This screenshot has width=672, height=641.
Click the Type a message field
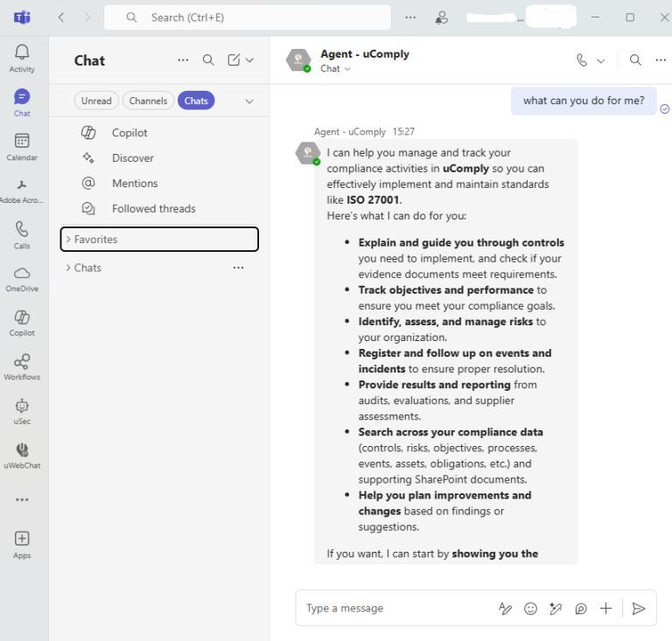[394, 609]
